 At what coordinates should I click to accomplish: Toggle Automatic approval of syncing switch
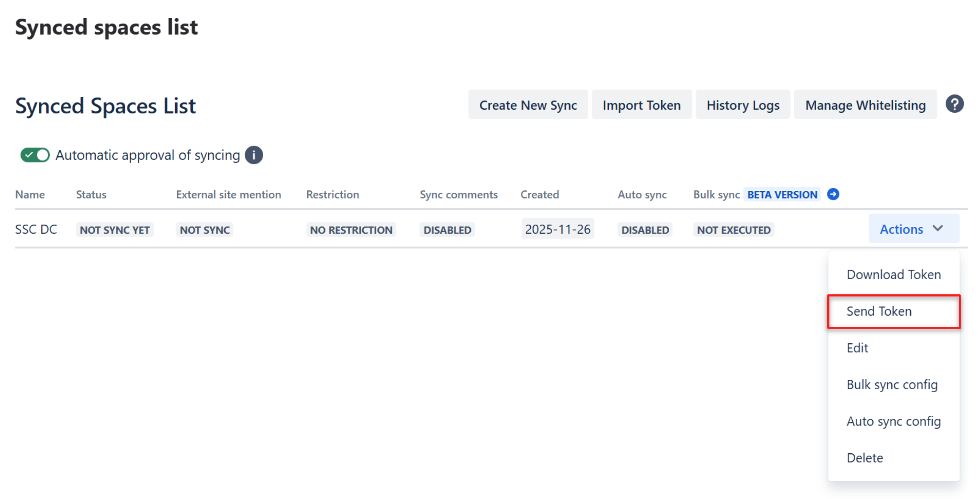(x=35, y=155)
